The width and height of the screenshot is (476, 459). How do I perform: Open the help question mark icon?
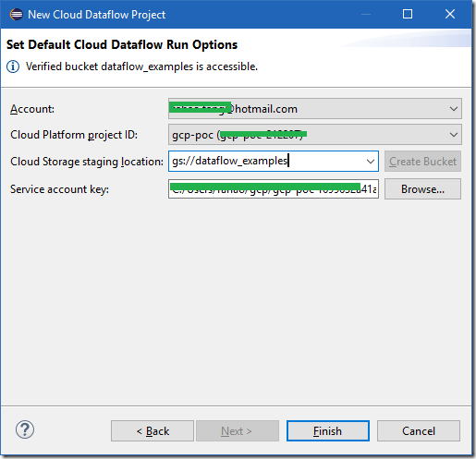[x=25, y=429]
